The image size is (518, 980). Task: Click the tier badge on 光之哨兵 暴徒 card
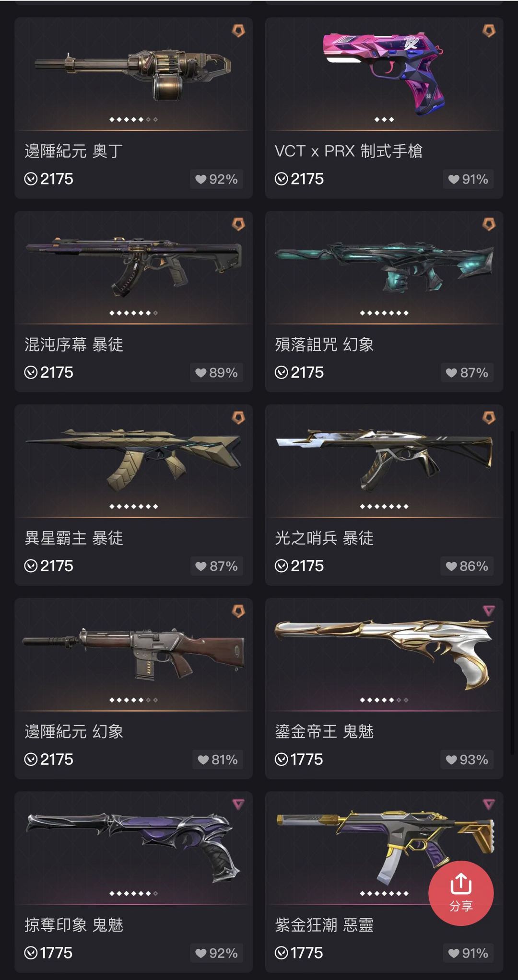tap(489, 418)
